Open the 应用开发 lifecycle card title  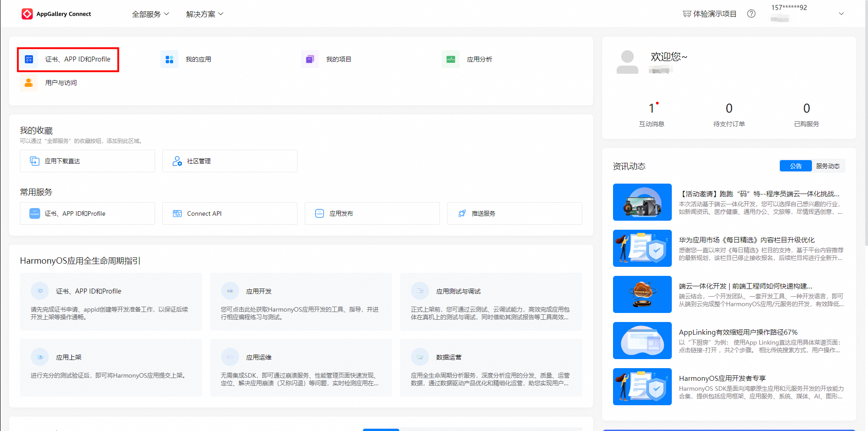259,291
